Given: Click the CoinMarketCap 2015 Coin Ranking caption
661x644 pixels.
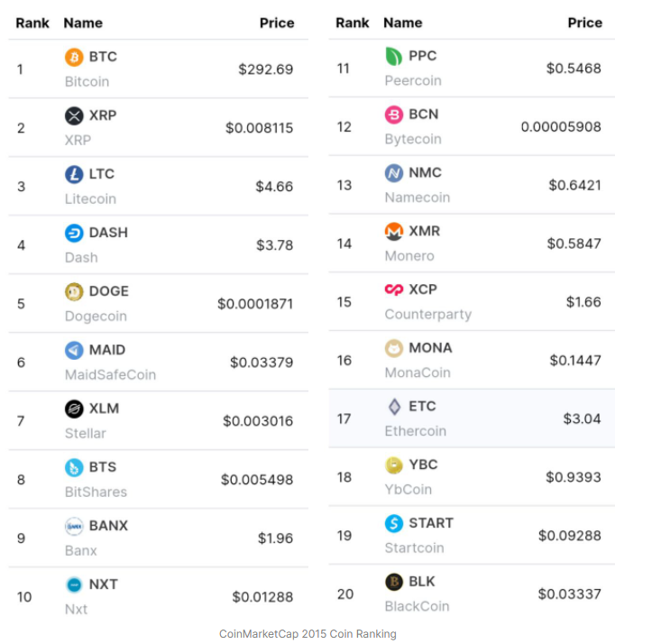Looking at the screenshot, I should (x=308, y=634).
